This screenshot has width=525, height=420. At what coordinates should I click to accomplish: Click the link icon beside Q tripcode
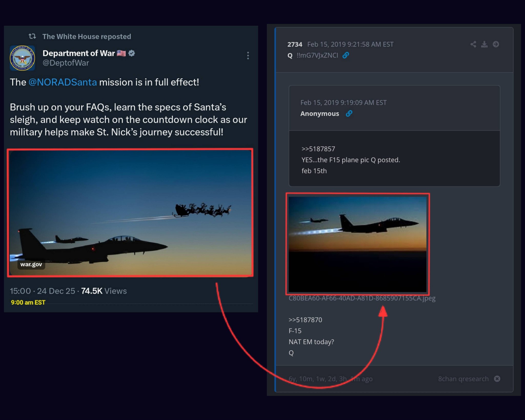[x=346, y=55]
